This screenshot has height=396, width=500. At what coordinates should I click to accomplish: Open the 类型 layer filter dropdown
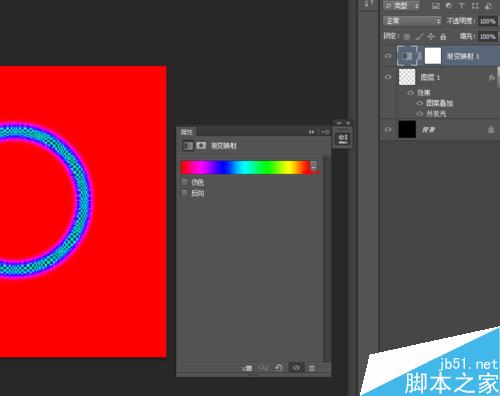402,5
